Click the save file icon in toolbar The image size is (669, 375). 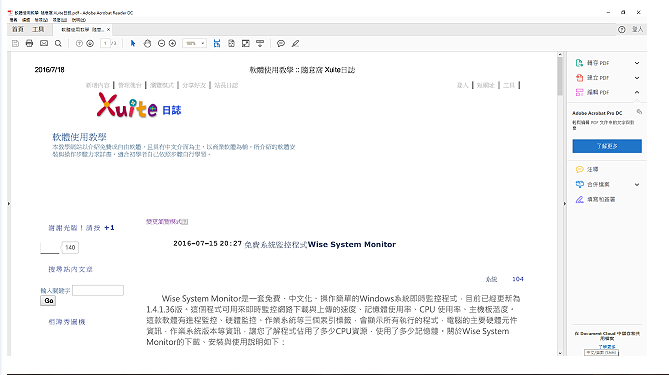[x=15, y=44]
